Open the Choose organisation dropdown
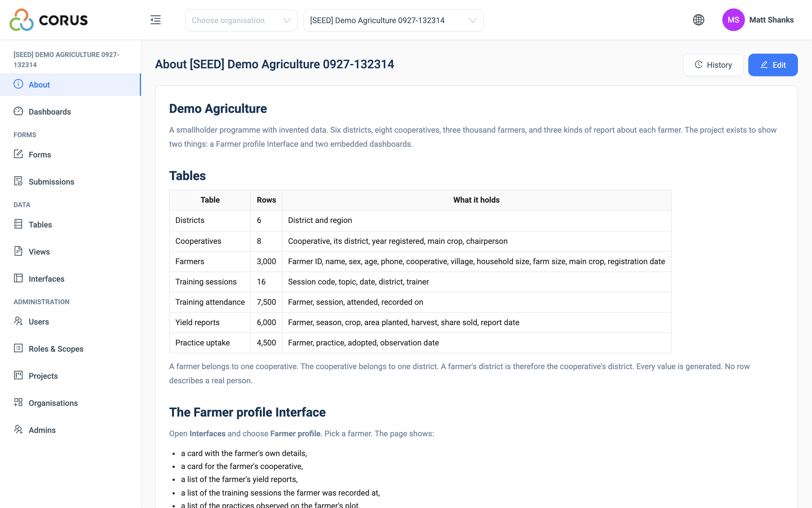This screenshot has height=508, width=812. (x=241, y=20)
